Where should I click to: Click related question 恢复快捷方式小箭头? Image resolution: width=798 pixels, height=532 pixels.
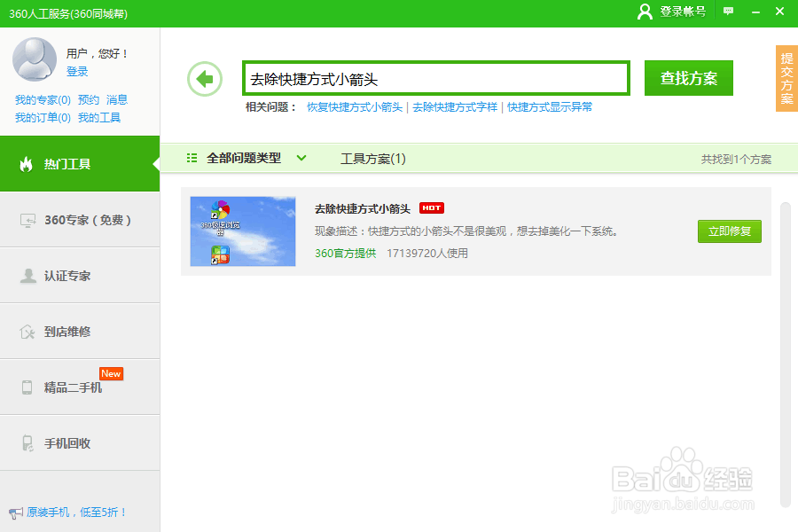(355, 107)
